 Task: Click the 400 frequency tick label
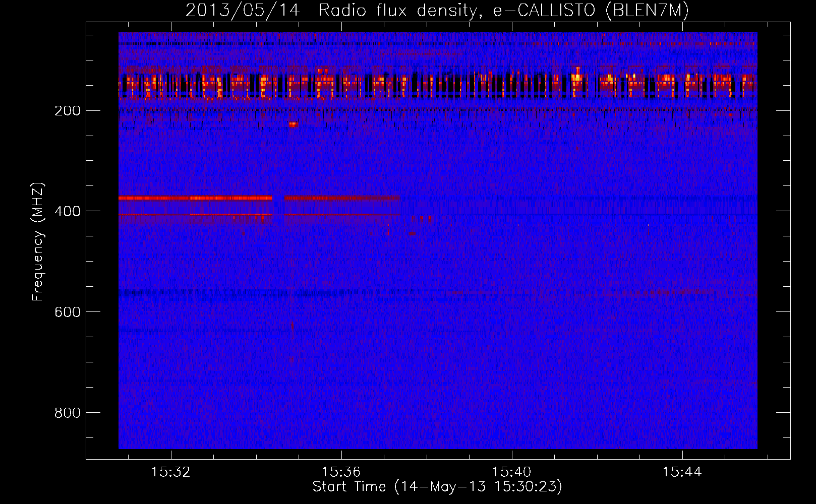(68, 211)
